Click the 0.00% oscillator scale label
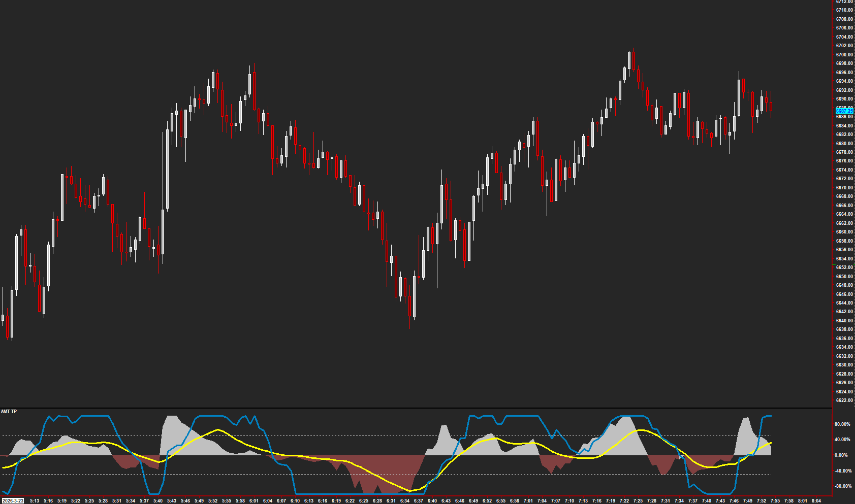 coord(842,455)
